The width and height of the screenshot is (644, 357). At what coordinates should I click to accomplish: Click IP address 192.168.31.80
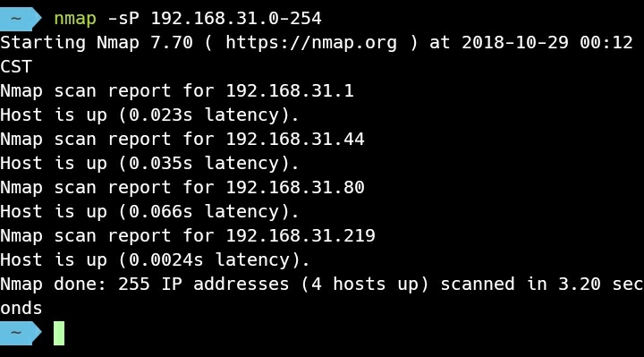[295, 187]
